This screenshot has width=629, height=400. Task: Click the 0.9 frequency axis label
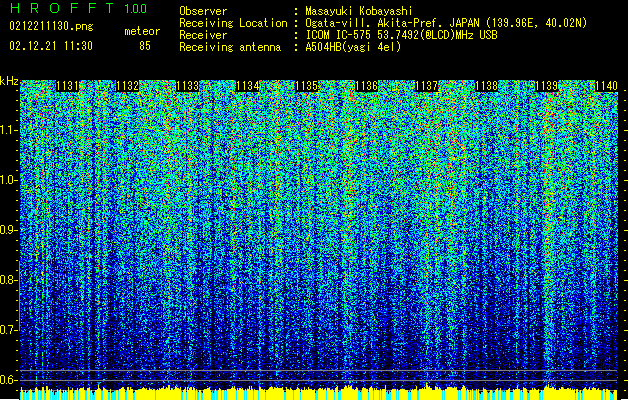8,230
